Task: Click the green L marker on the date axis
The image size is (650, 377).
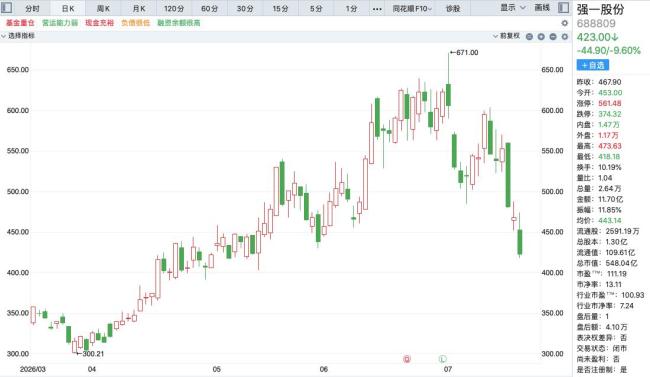Action: (443, 359)
